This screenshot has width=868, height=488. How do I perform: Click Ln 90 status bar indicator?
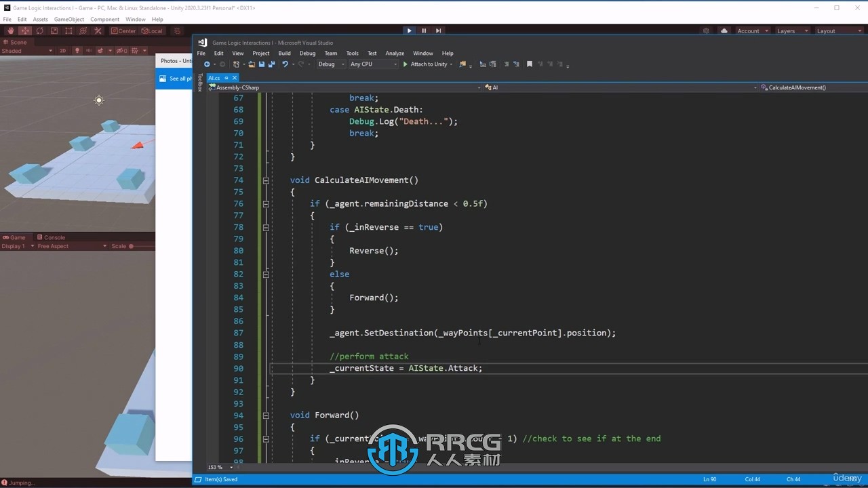point(709,479)
